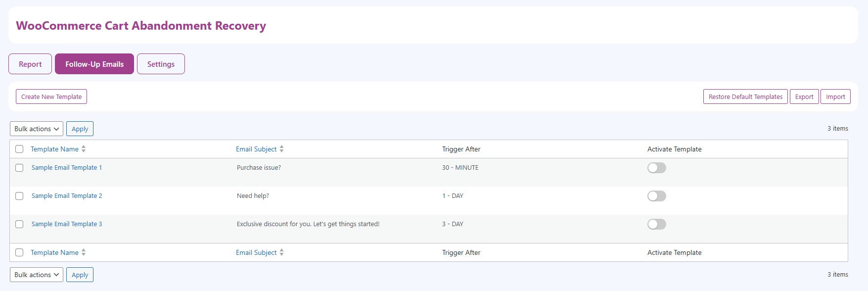The height and width of the screenshot is (291, 868).
Task: Click footer Template Name sort arrows
Action: pyautogui.click(x=84, y=252)
